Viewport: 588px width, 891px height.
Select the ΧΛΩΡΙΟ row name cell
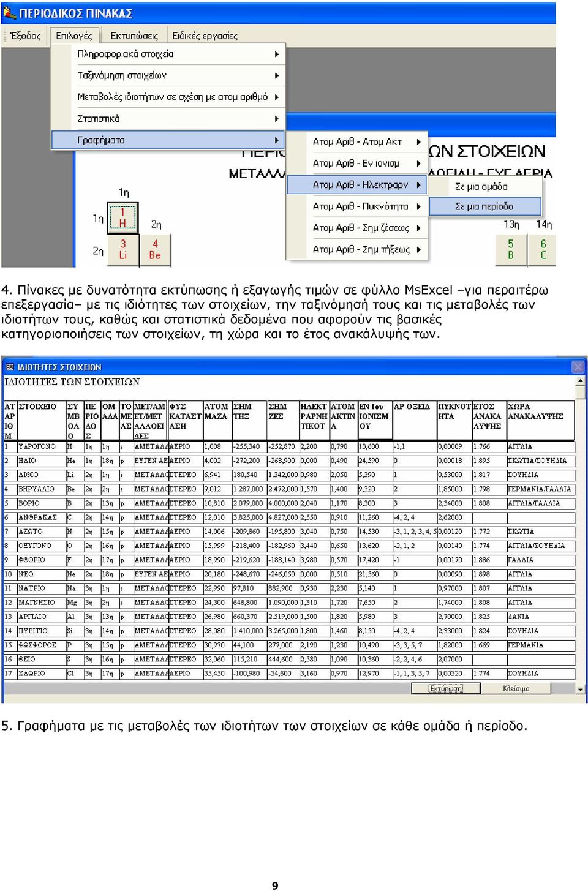click(x=41, y=674)
